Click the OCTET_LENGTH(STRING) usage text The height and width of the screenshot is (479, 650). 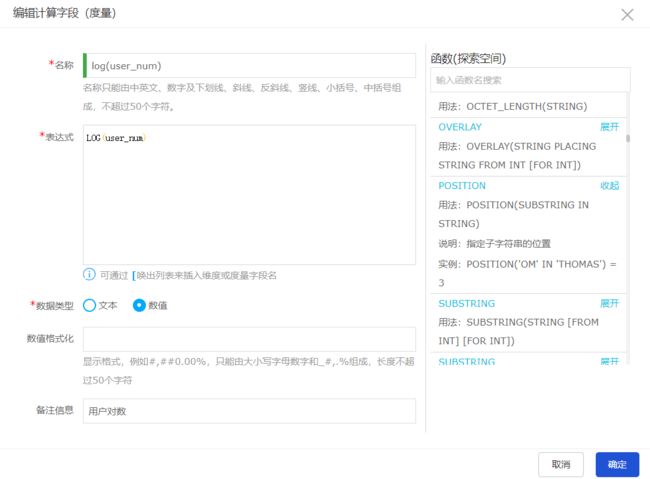pyautogui.click(x=512, y=107)
